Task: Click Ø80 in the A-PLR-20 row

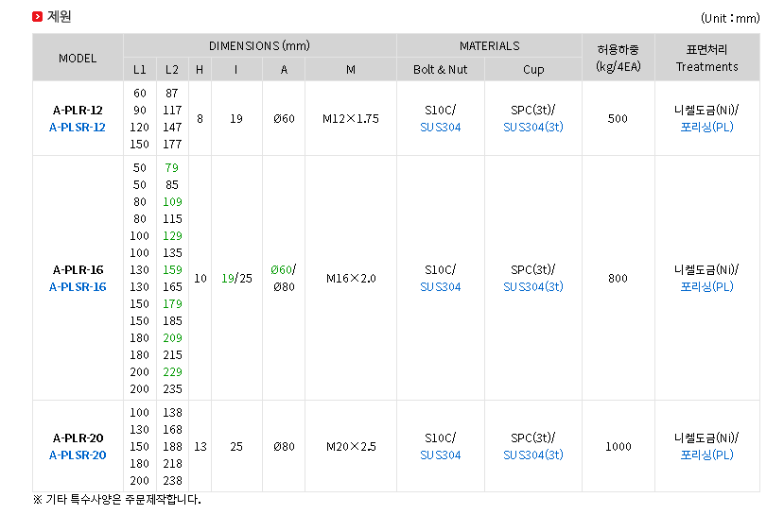Action: click(284, 447)
